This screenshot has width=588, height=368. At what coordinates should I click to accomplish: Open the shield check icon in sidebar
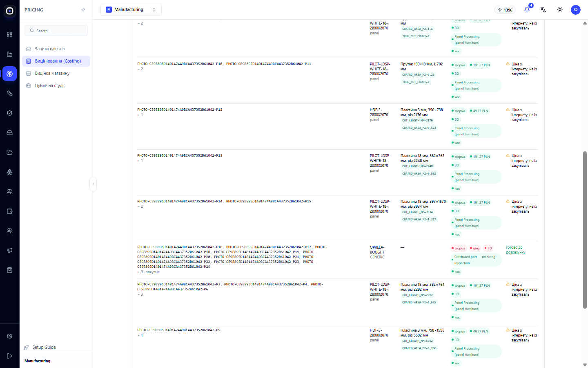point(10,113)
